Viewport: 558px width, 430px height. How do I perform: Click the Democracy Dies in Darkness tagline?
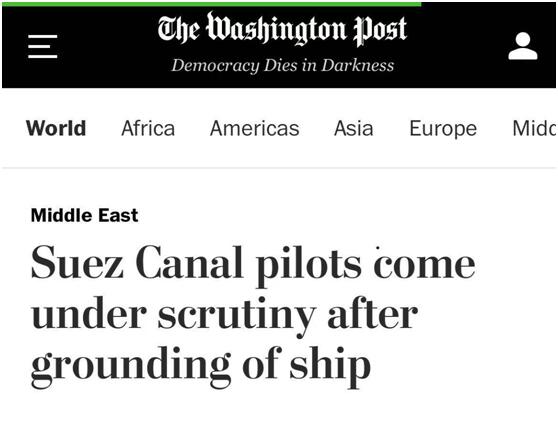pos(283,65)
